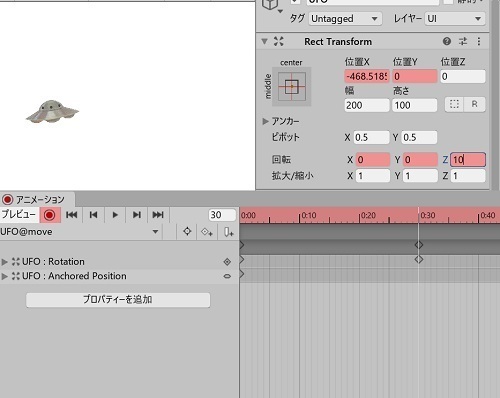The image size is (500, 398).
Task: Click the filter by selection icon
Action: point(187,231)
